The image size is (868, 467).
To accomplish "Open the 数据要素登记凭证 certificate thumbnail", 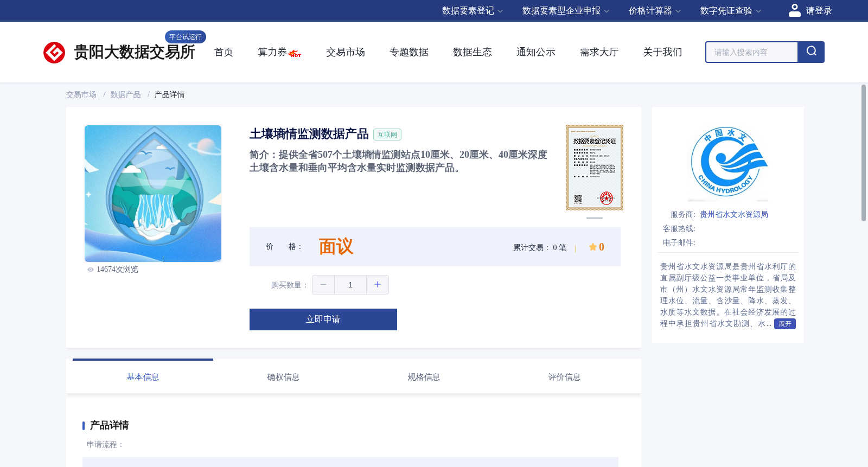I will coord(595,168).
